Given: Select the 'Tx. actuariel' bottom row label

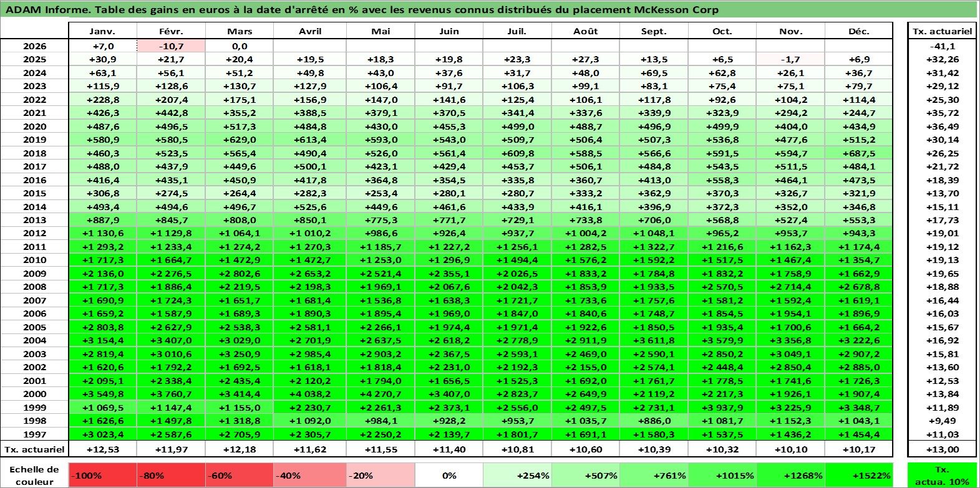Looking at the screenshot, I should (x=34, y=449).
